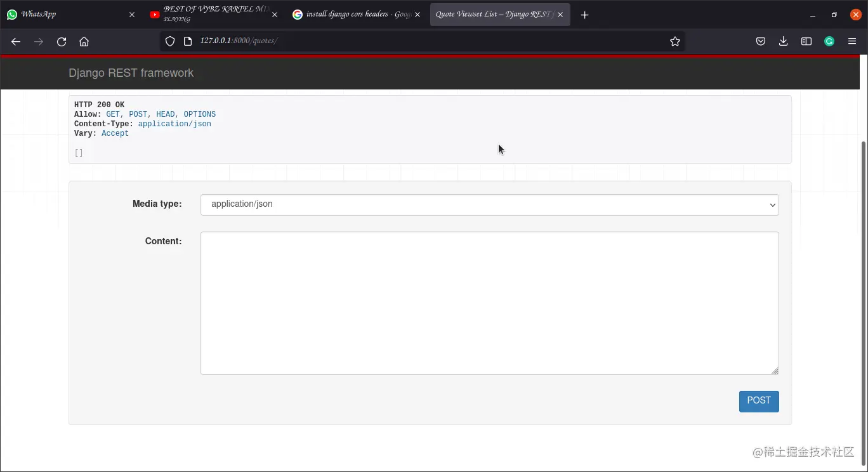Screen dimensions: 868x472
Task: Open the Grammarly extension icon
Action: (x=829, y=41)
